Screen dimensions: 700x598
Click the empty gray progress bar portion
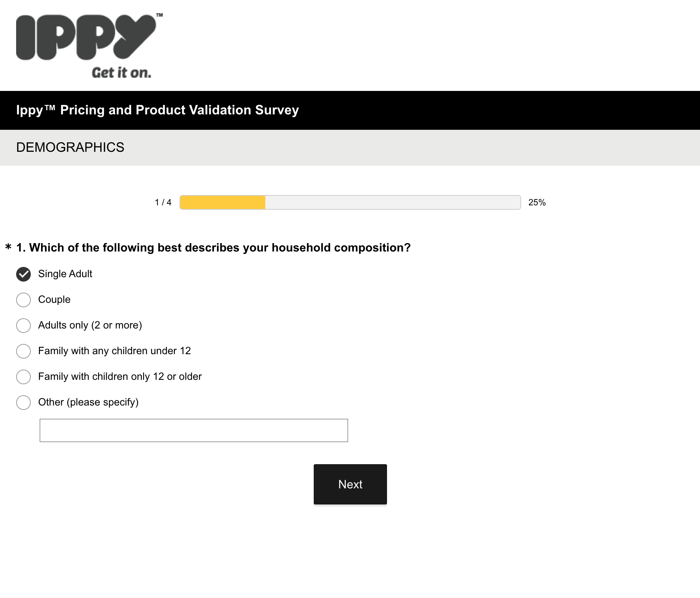(x=393, y=202)
